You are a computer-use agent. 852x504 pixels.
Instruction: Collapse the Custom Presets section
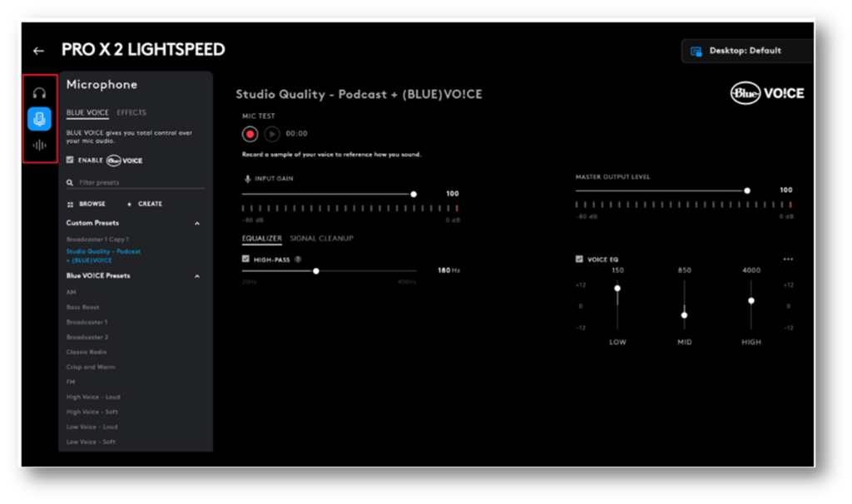point(197,223)
